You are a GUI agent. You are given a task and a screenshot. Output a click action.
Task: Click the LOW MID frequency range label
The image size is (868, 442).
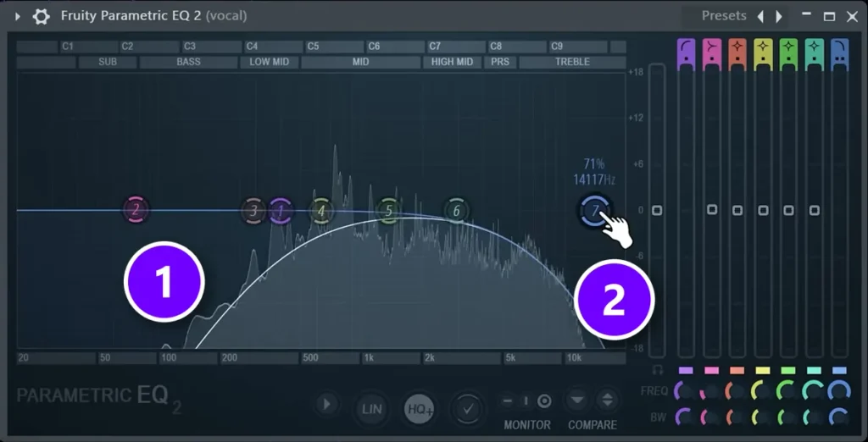click(x=269, y=62)
